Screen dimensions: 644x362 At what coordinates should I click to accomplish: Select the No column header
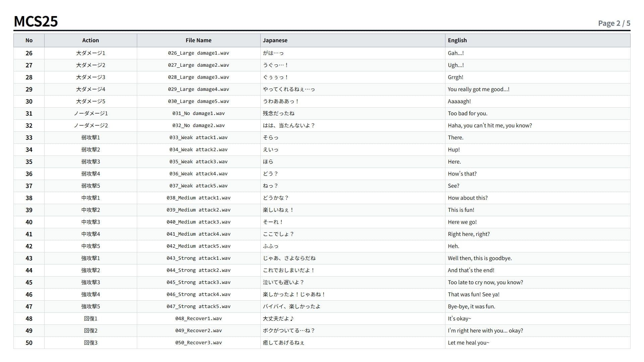click(29, 40)
